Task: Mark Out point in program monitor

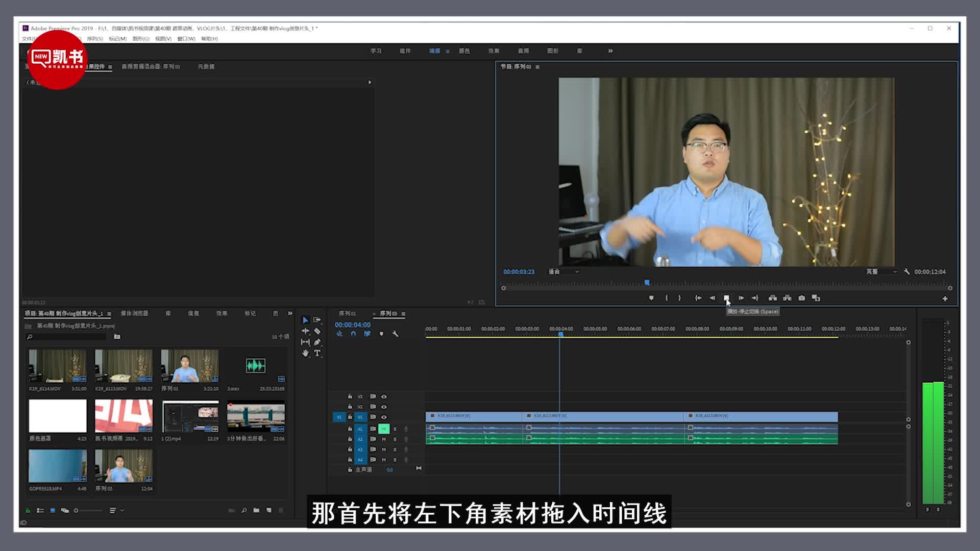Action: click(679, 298)
